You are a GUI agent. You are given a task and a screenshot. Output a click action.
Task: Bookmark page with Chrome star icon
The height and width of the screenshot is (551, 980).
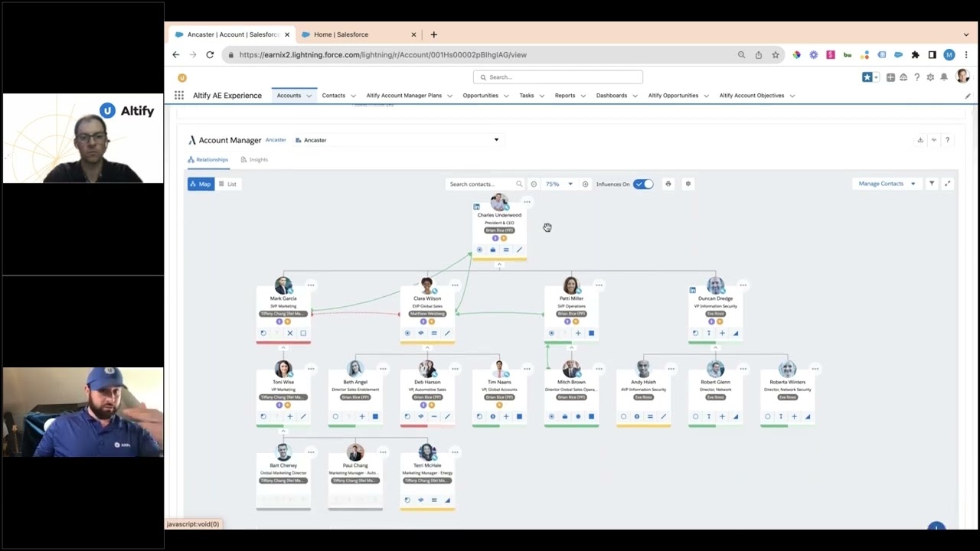(776, 55)
